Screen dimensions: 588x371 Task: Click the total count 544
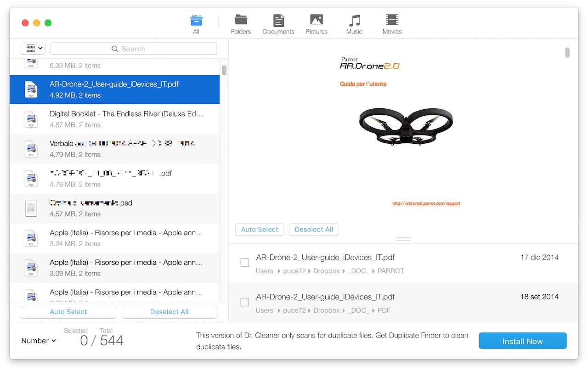coord(112,340)
